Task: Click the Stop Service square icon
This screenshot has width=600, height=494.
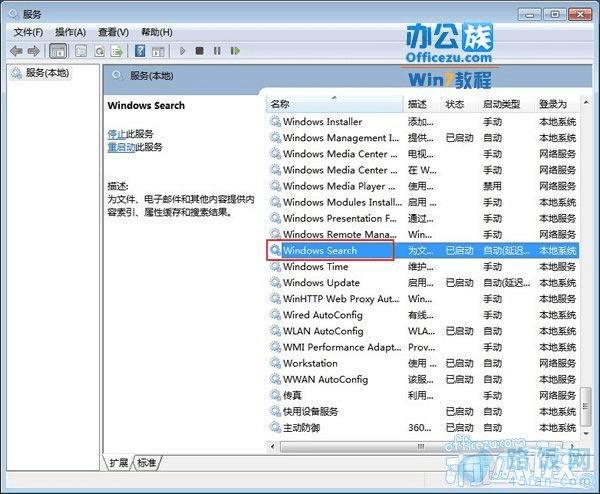Action: [x=199, y=51]
